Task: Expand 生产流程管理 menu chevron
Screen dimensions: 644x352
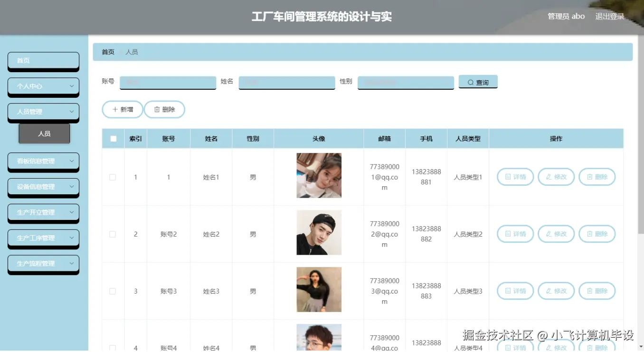Action: coord(72,264)
